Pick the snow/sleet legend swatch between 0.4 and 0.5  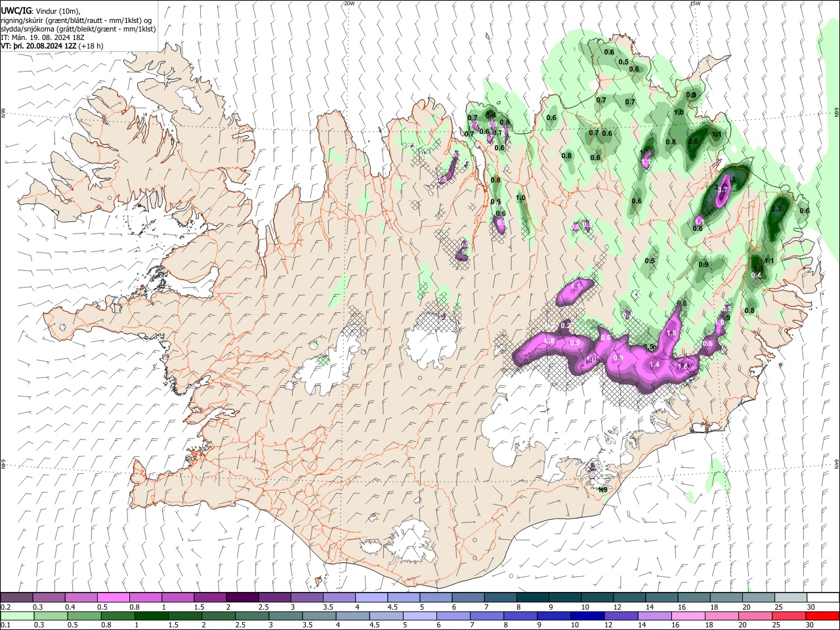click(x=81, y=598)
